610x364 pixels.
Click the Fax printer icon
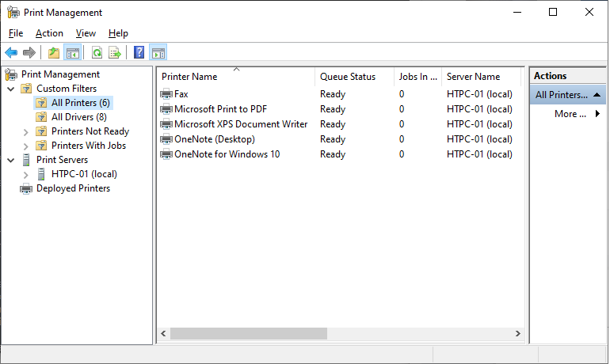pyautogui.click(x=166, y=94)
